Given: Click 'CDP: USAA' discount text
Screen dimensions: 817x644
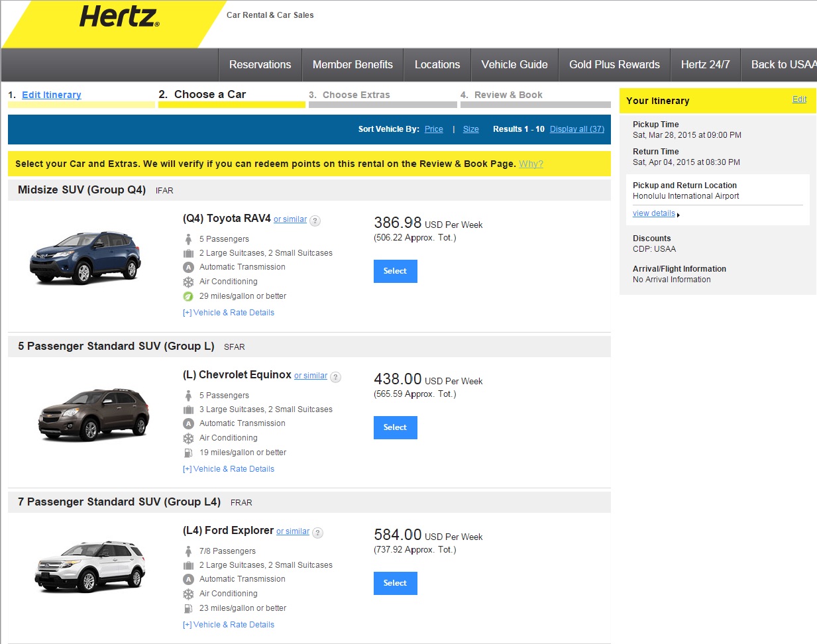Looking at the screenshot, I should [x=655, y=249].
